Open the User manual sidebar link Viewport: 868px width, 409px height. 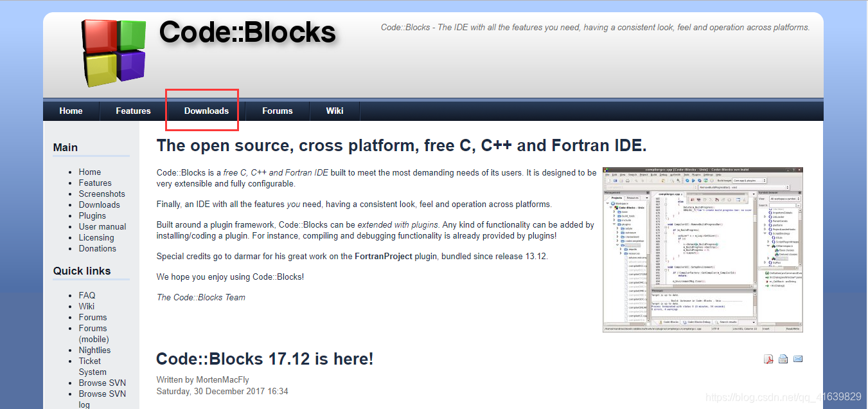coord(103,226)
